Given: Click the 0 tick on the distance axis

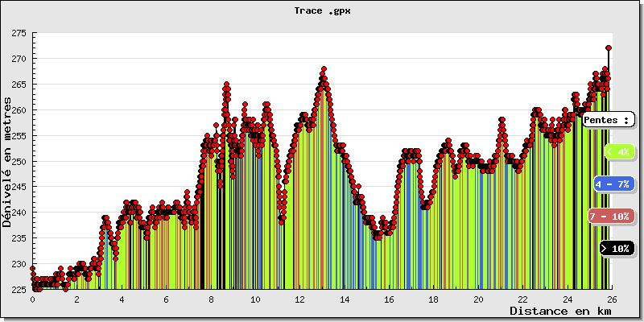Looking at the screenshot, I should (32, 299).
